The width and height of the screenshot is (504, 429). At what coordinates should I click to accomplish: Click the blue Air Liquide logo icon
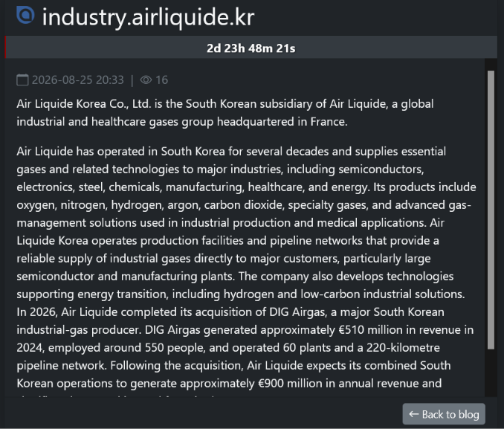pyautogui.click(x=25, y=15)
